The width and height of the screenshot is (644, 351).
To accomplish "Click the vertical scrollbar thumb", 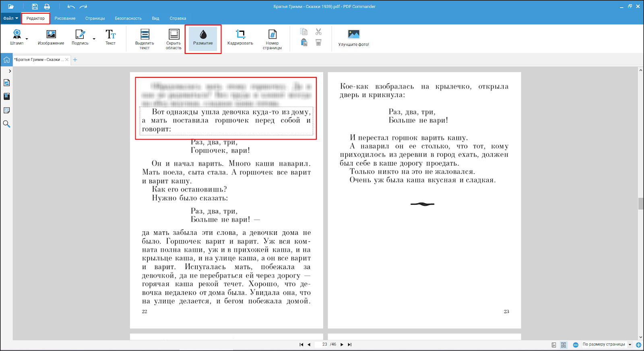I will click(640, 204).
